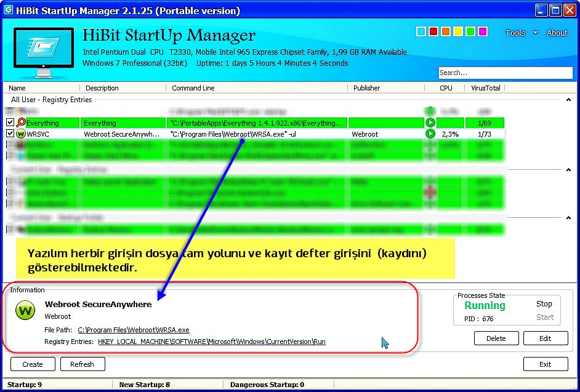Click the green running indicator on WRSVC row
580x392 pixels.
tap(430, 134)
